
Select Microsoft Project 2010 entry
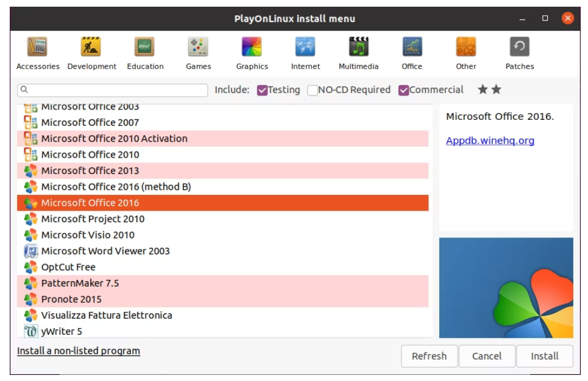tap(223, 218)
